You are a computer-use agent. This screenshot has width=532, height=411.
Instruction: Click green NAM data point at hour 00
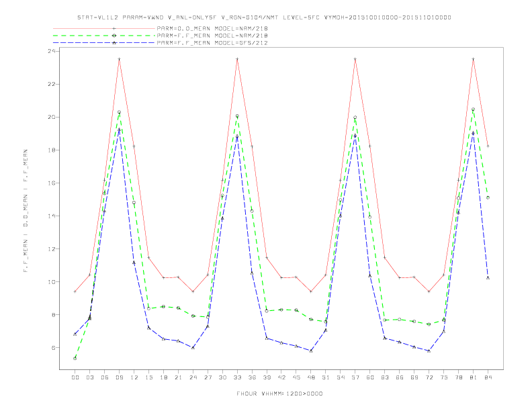coord(75,359)
